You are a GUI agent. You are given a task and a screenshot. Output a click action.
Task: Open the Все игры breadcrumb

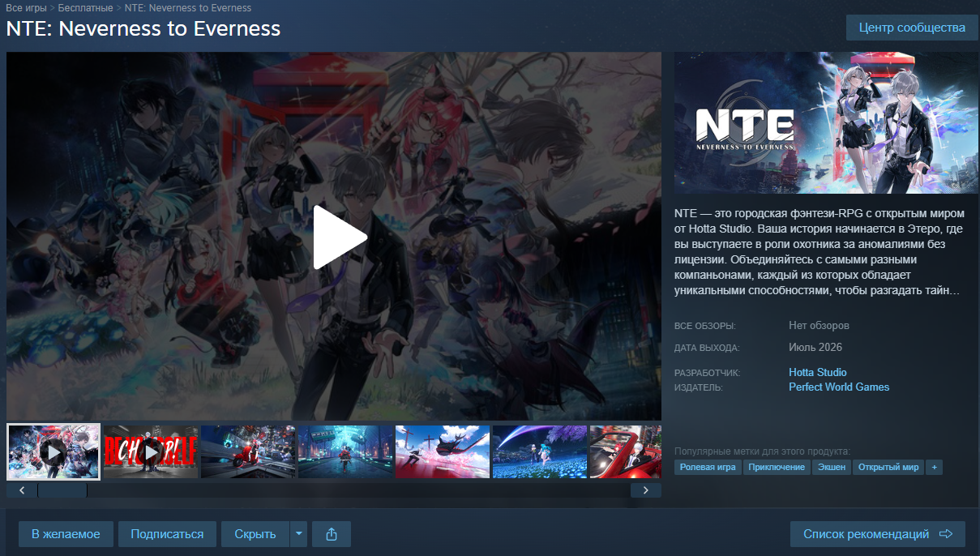26,8
